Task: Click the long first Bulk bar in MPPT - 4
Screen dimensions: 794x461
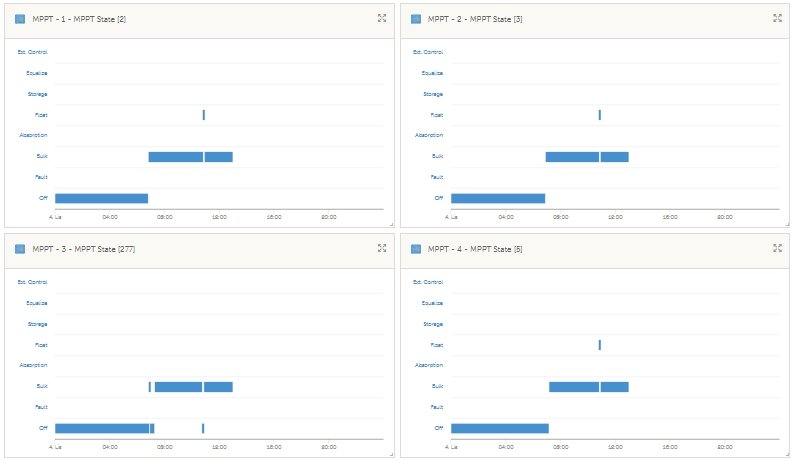Action: point(574,387)
